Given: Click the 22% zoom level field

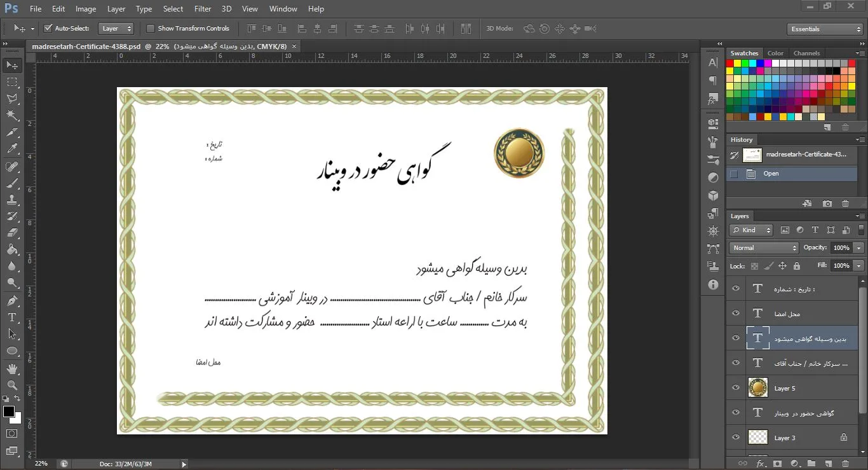Looking at the screenshot, I should 41,464.
